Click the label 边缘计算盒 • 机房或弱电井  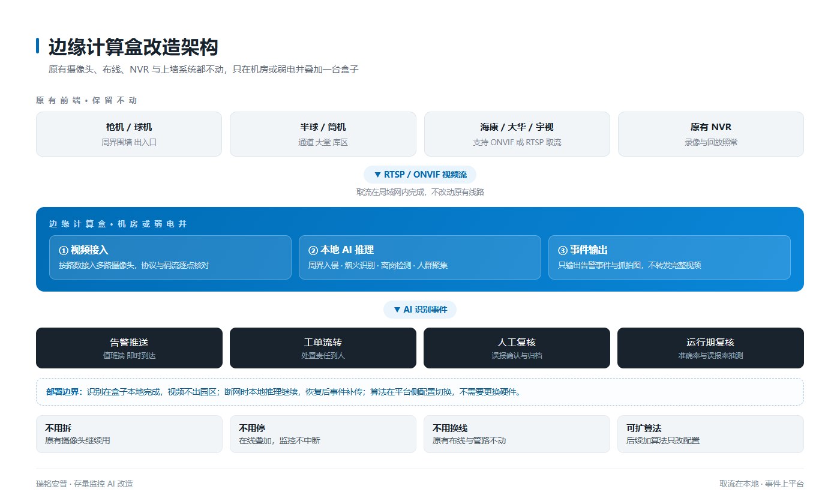[x=118, y=224]
